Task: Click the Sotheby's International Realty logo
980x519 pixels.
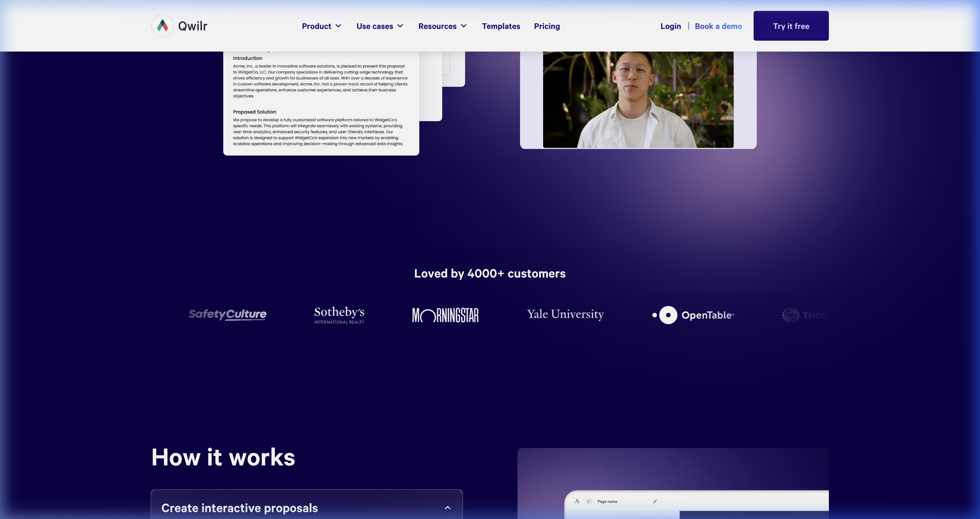Action: tap(339, 315)
